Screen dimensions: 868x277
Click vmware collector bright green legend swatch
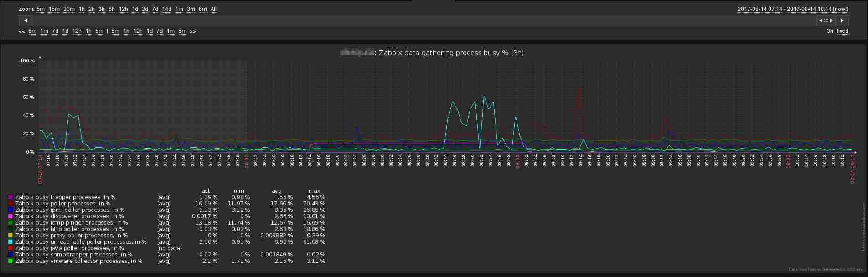(10, 261)
